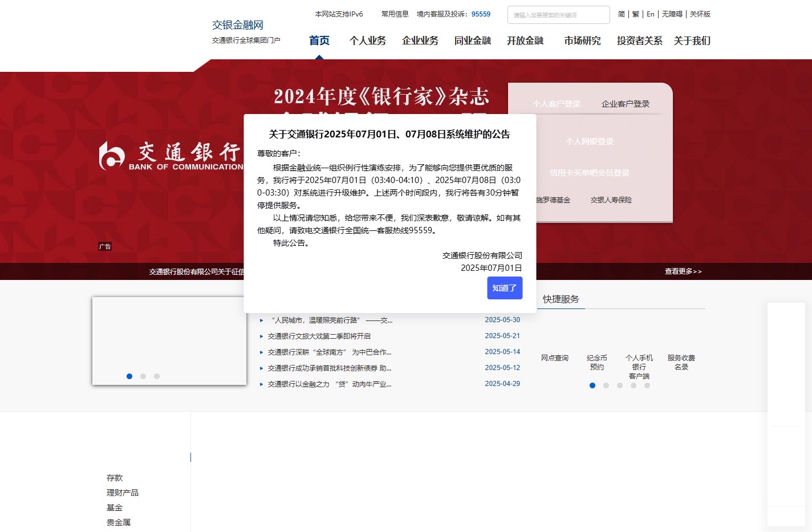Click the 广告 label on the banner
The width and height of the screenshot is (812, 532).
pyautogui.click(x=105, y=246)
